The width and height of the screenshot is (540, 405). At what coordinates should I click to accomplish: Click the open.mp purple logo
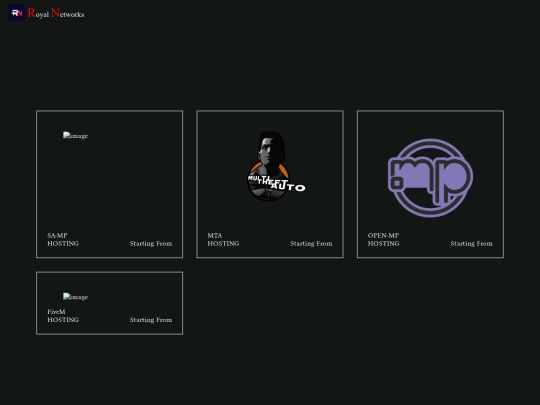pos(430,178)
